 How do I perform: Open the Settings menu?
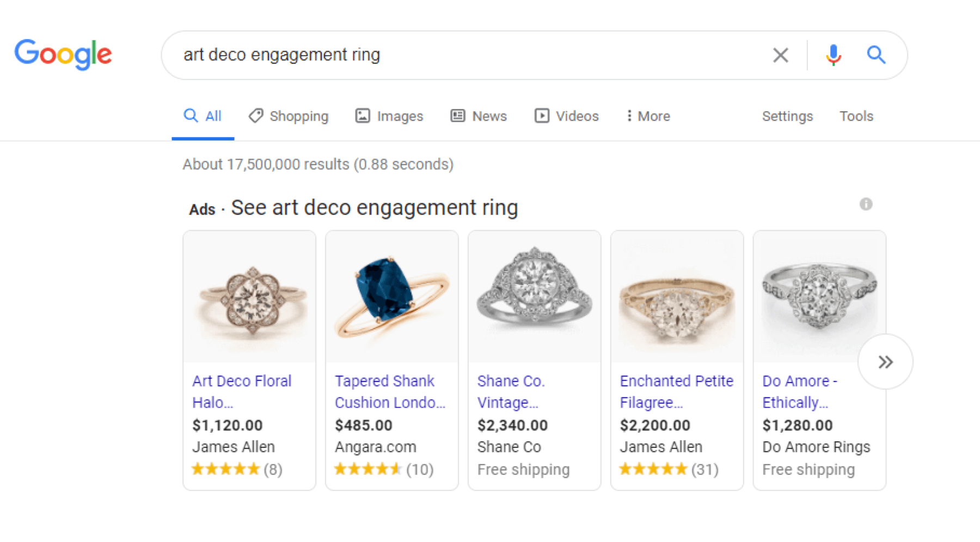(x=787, y=116)
